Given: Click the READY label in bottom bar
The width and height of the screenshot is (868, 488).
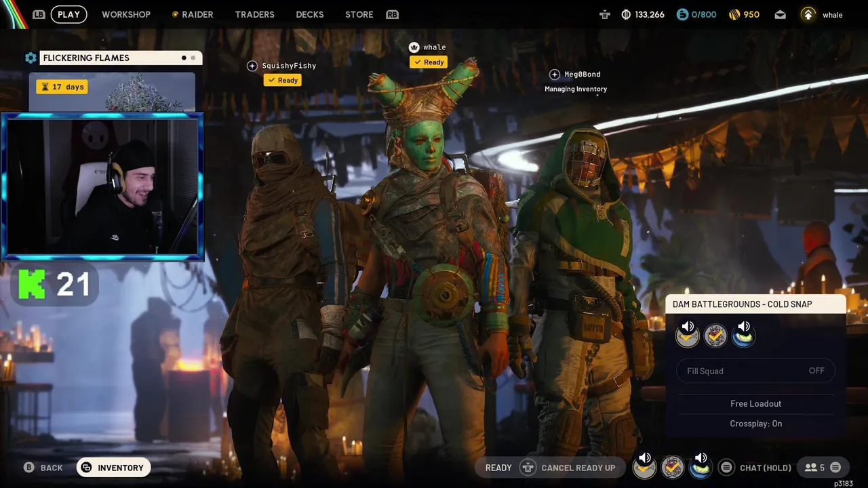Looking at the screenshot, I should click(x=498, y=468).
